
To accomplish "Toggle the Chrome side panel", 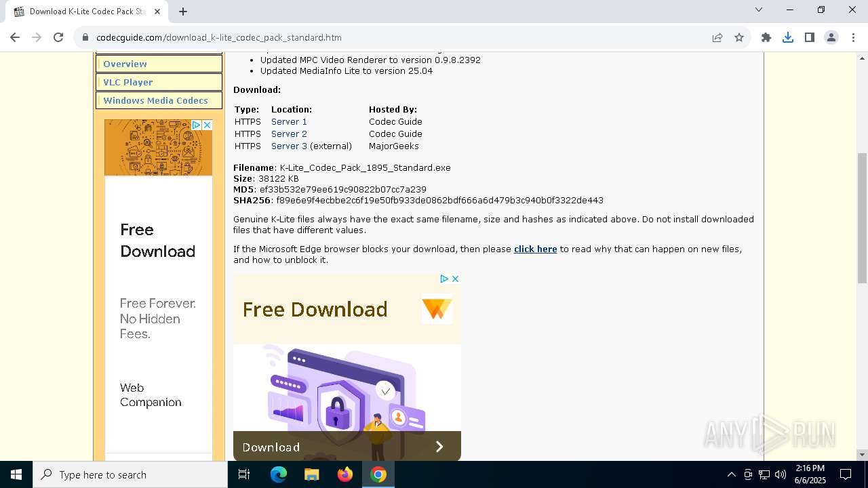I will pos(810,37).
